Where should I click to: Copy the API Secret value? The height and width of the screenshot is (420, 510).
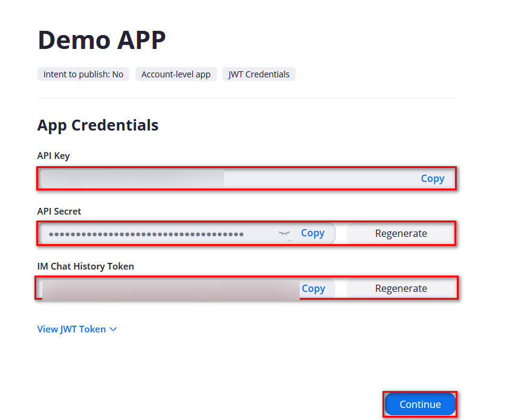(x=312, y=233)
